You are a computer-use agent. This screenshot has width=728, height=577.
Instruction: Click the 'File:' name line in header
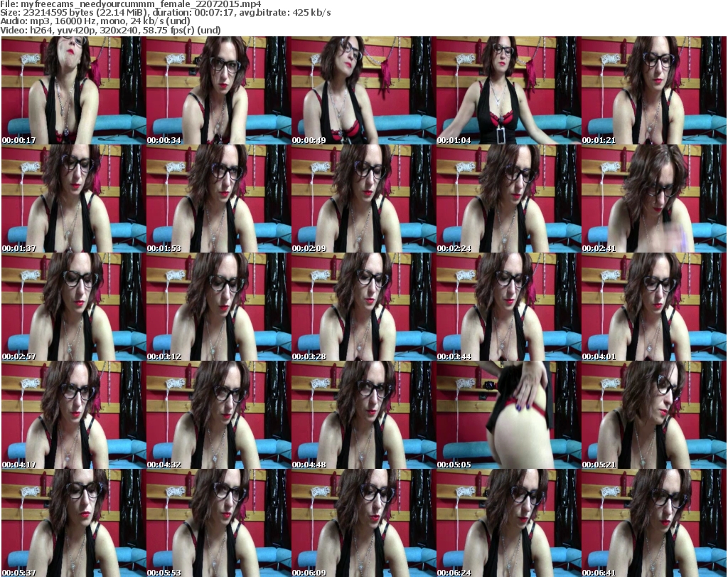click(x=131, y=4)
